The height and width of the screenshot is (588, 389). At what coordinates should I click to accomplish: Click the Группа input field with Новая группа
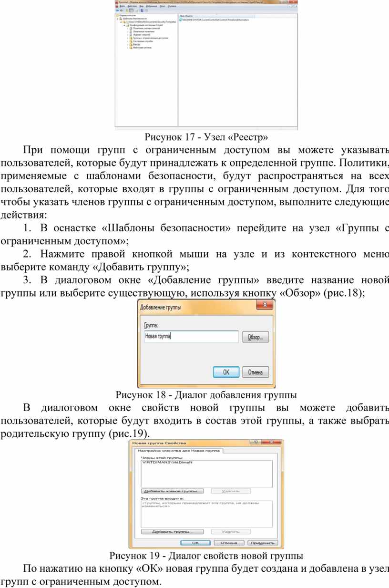[191, 337]
